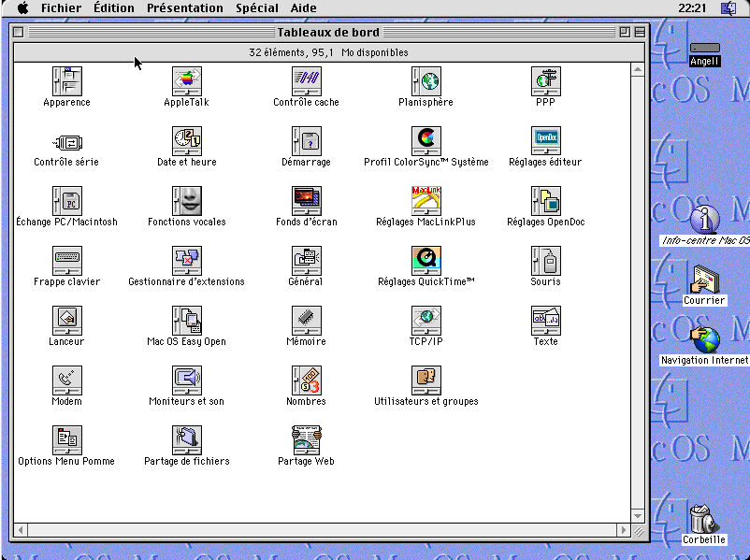Open the Apple menu in menu bar
750x560 pixels.
(x=22, y=8)
